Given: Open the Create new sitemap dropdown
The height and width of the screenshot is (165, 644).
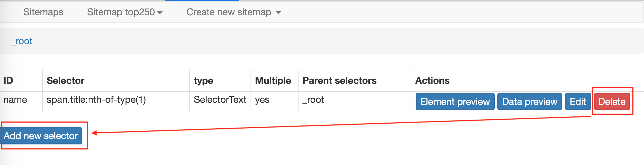Looking at the screenshot, I should (x=234, y=12).
